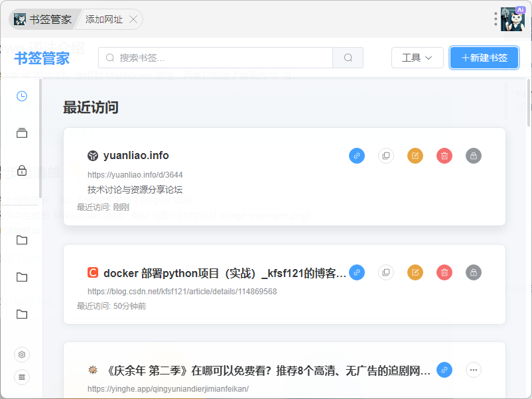
Task: Close the 添加网址 tab
Action: click(133, 19)
